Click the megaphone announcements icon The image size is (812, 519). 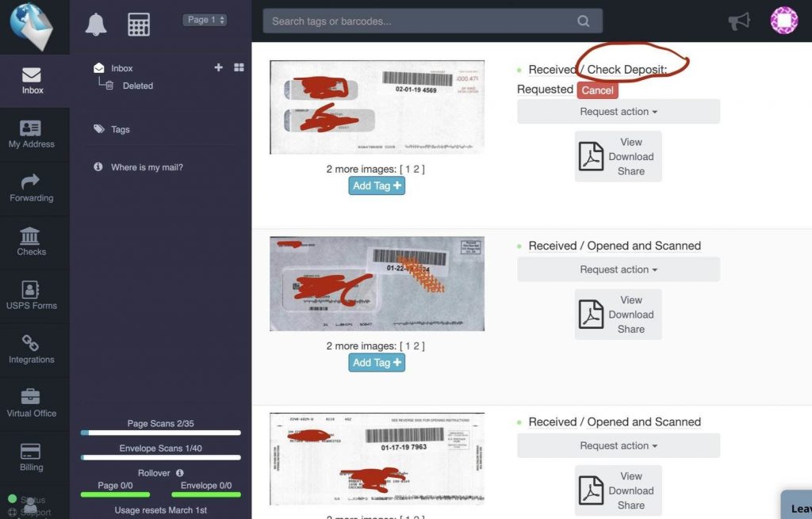pyautogui.click(x=739, y=21)
